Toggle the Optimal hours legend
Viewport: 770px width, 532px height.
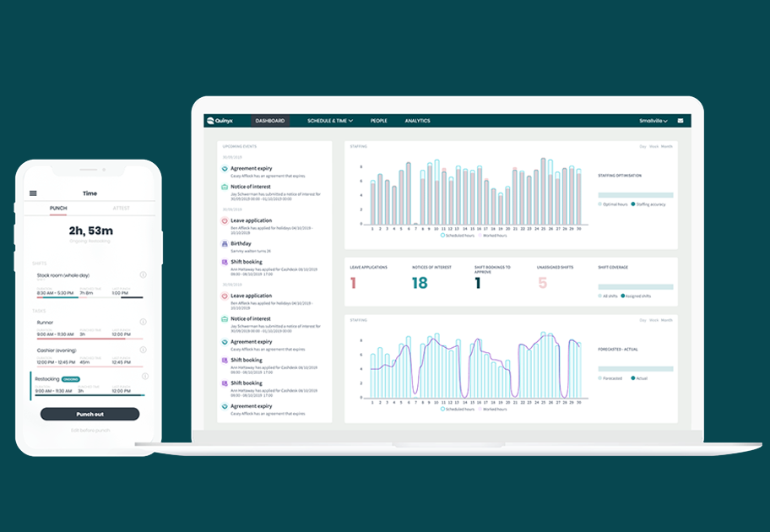(612, 203)
